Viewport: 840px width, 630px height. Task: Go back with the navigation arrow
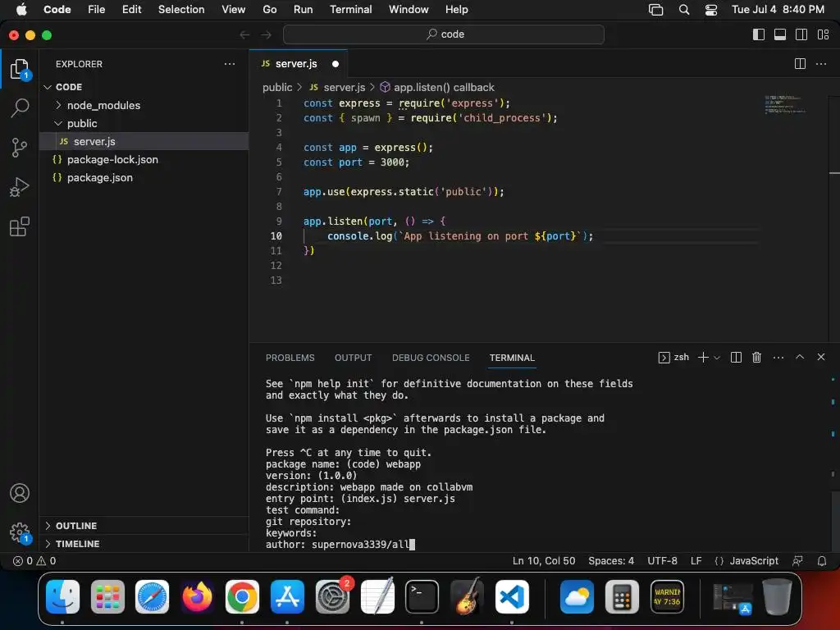[244, 34]
